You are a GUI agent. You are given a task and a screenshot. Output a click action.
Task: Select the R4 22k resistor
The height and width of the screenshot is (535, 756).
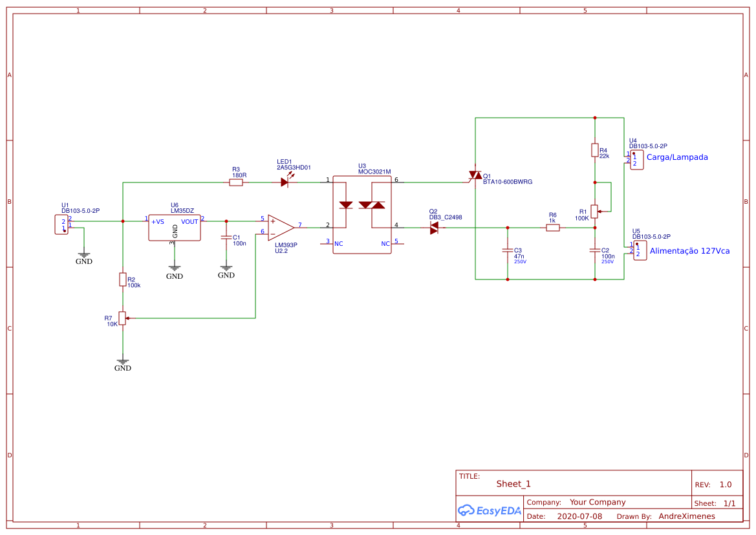point(594,151)
